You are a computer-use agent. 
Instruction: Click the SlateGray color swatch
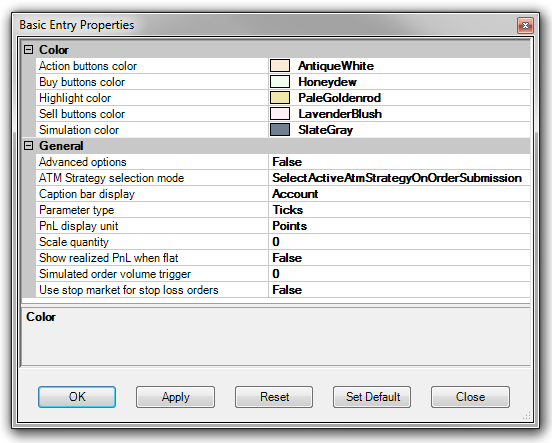point(280,130)
